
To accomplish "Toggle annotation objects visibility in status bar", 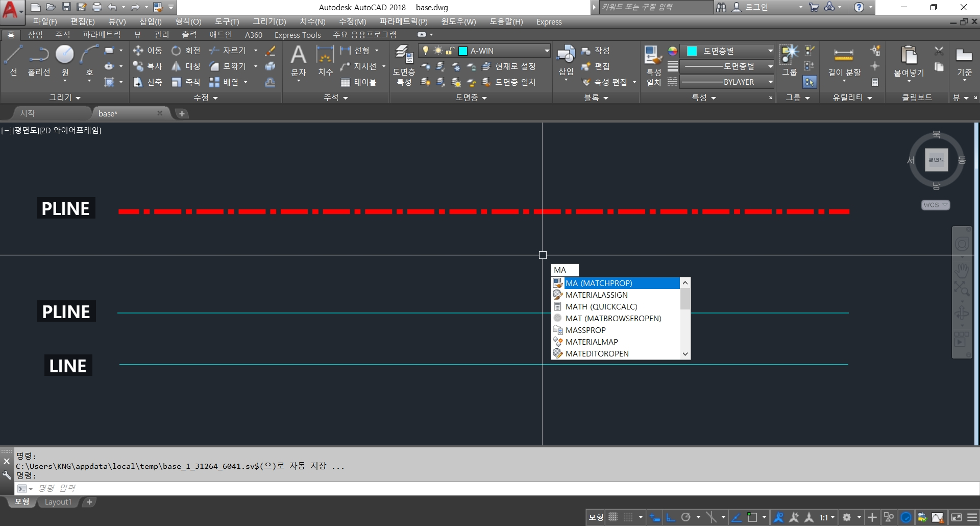I will coord(778,517).
